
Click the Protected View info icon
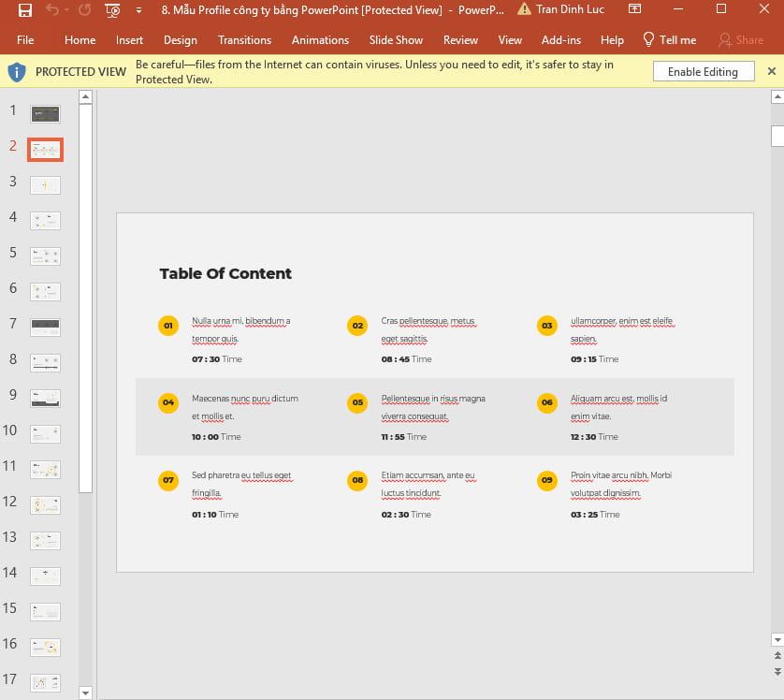click(x=16, y=71)
